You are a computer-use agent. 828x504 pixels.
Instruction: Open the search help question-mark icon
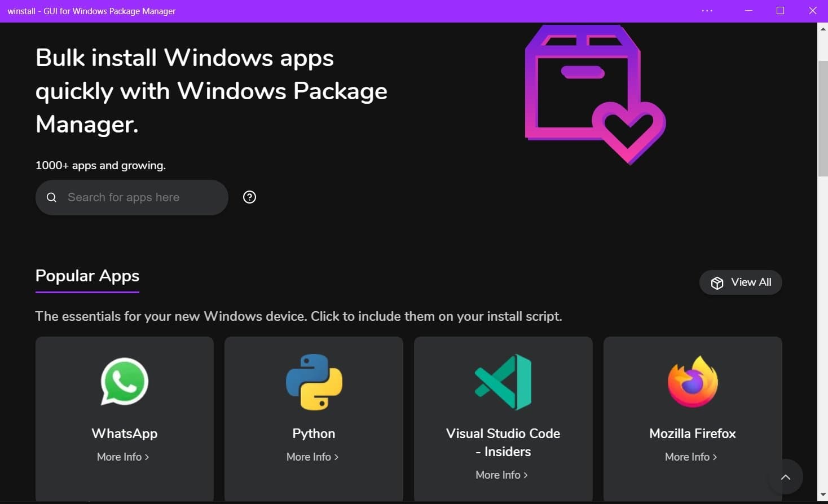tap(249, 197)
